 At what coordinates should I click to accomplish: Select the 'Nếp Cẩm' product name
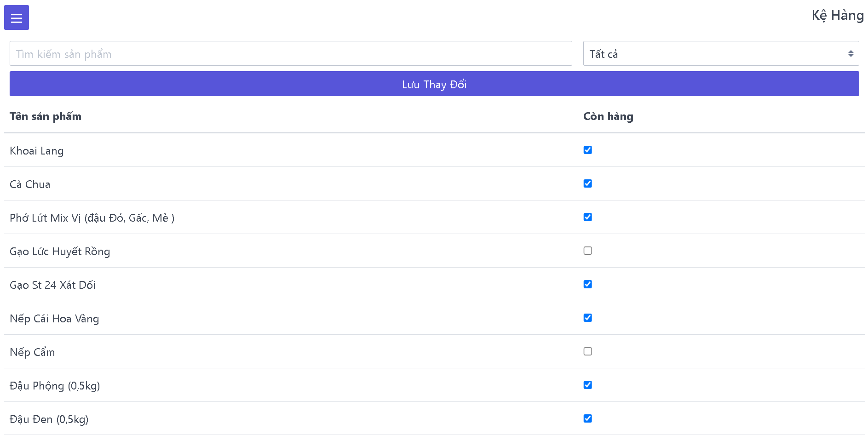32,352
